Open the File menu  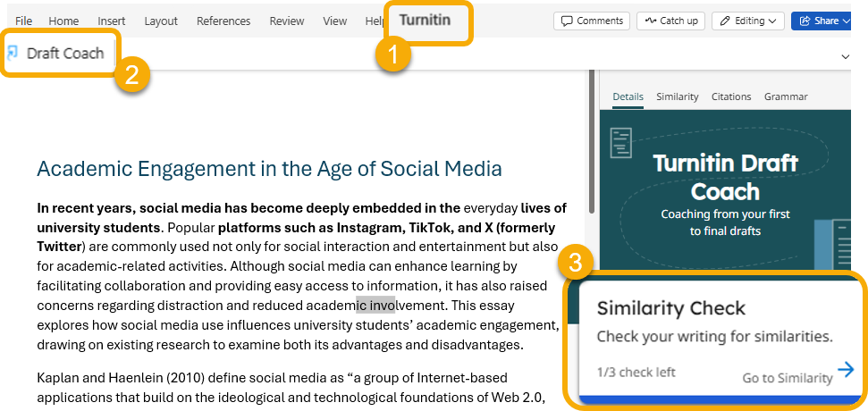point(23,21)
